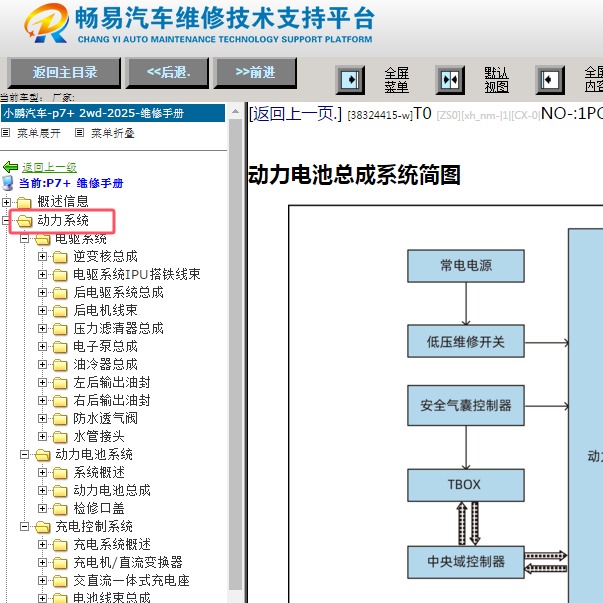Click the menu collapse list icon
This screenshot has height=603, width=603.
coord(79,133)
